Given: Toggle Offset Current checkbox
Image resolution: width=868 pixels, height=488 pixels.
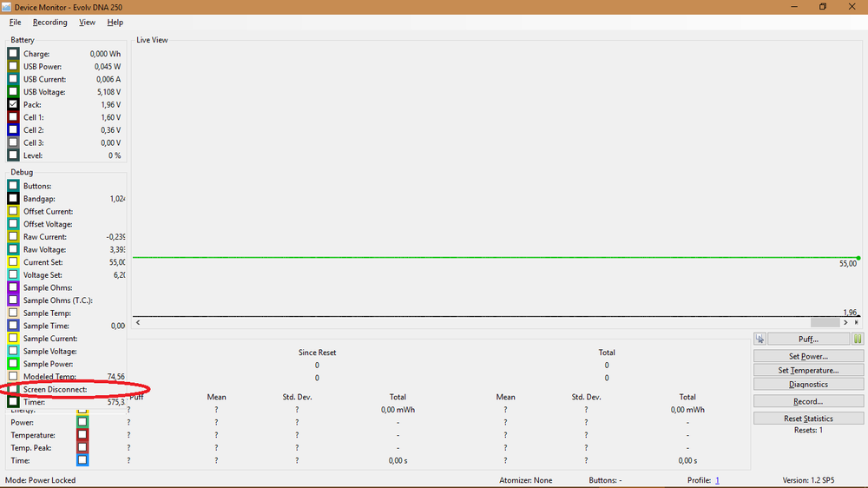Looking at the screenshot, I should click(x=13, y=212).
